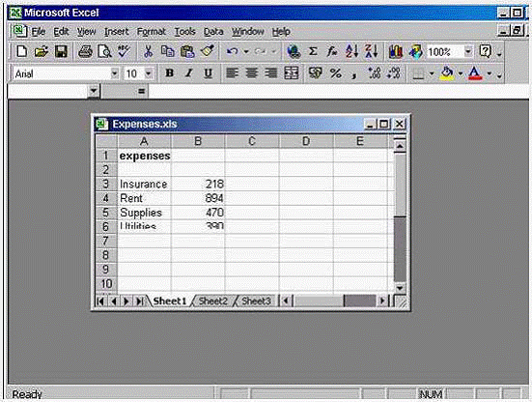Apply Merge and Center
Screen dimensions: 532x402
(292, 73)
